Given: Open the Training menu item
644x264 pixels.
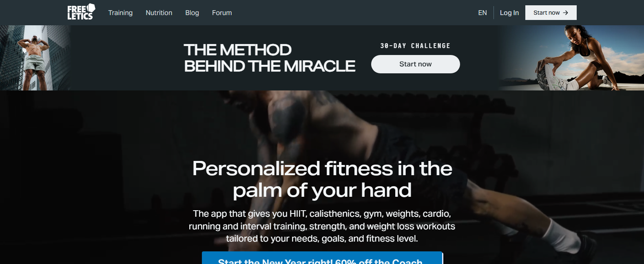Looking at the screenshot, I should coord(120,13).
